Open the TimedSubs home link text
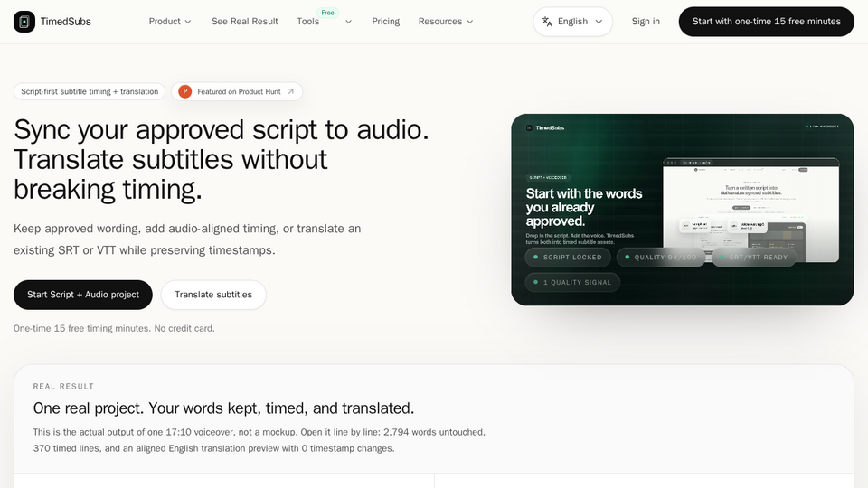This screenshot has height=488, width=868. [65, 22]
